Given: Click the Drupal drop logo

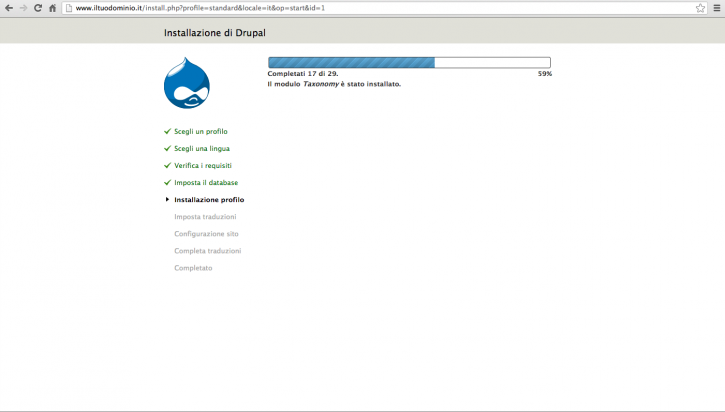Looking at the screenshot, I should tap(187, 83).
